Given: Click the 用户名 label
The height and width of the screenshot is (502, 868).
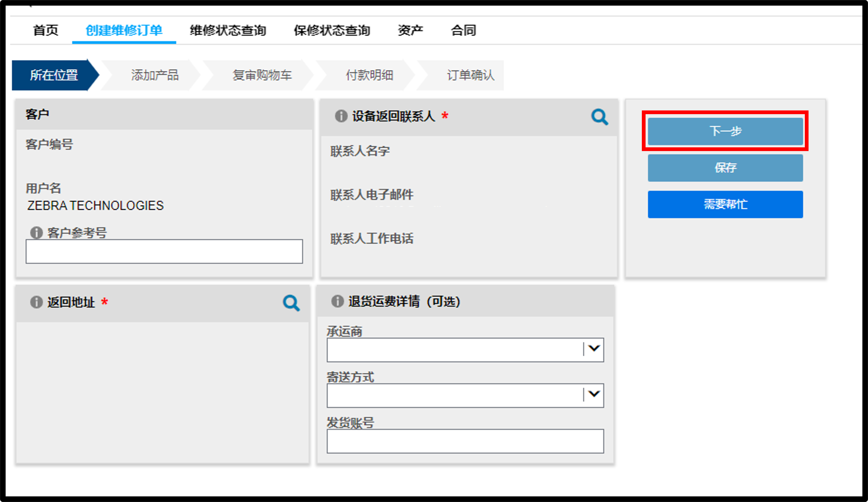Looking at the screenshot, I should [44, 188].
